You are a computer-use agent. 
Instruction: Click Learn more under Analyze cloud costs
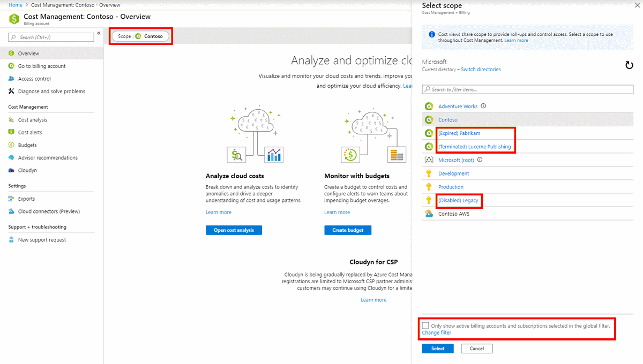click(219, 213)
